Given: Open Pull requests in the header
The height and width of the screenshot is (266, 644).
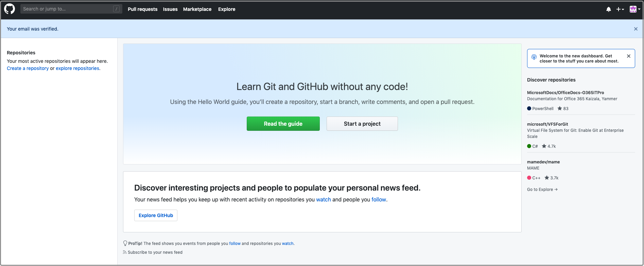Looking at the screenshot, I should [x=142, y=9].
